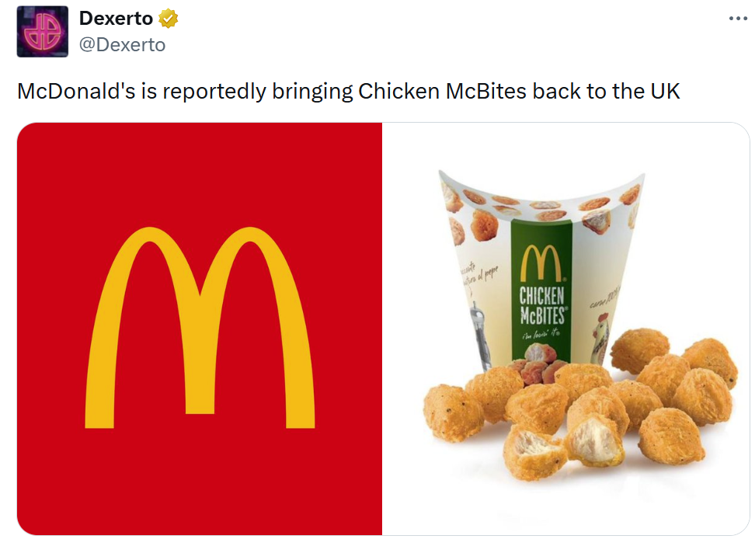The width and height of the screenshot is (755, 560).
Task: Click the green Chicken McBites label
Action: [541, 291]
